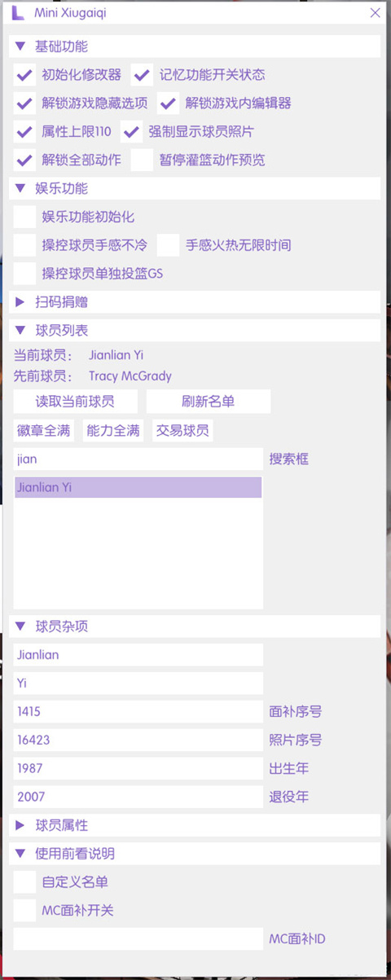Click the Mini Xiugaiqi logo icon
391x980 pixels.
tap(15, 13)
